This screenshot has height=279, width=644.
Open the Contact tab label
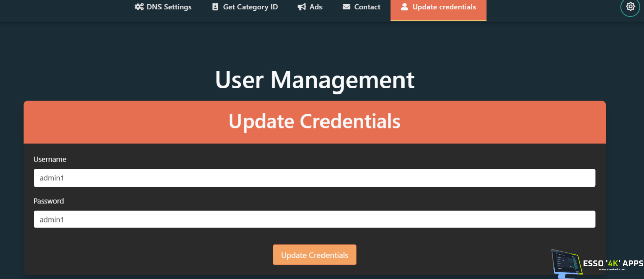pyautogui.click(x=367, y=7)
